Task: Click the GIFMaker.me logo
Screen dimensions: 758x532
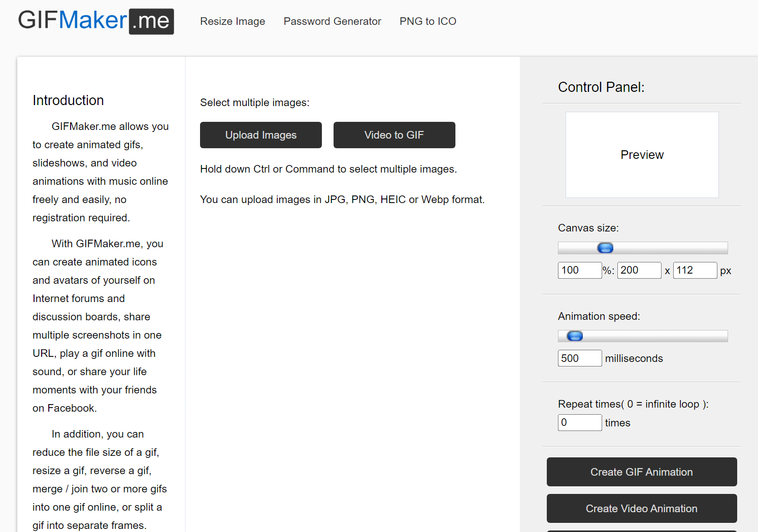Action: (96, 21)
